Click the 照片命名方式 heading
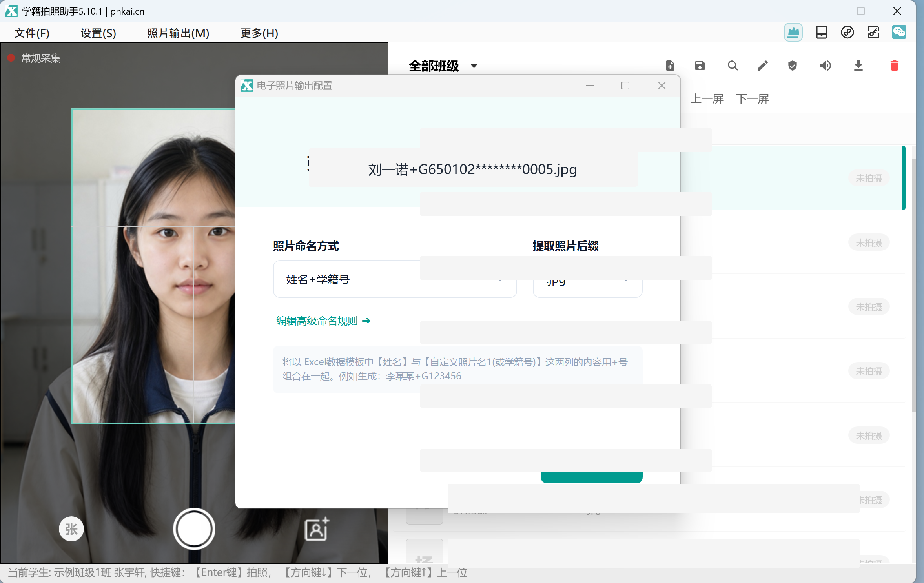 click(x=306, y=246)
